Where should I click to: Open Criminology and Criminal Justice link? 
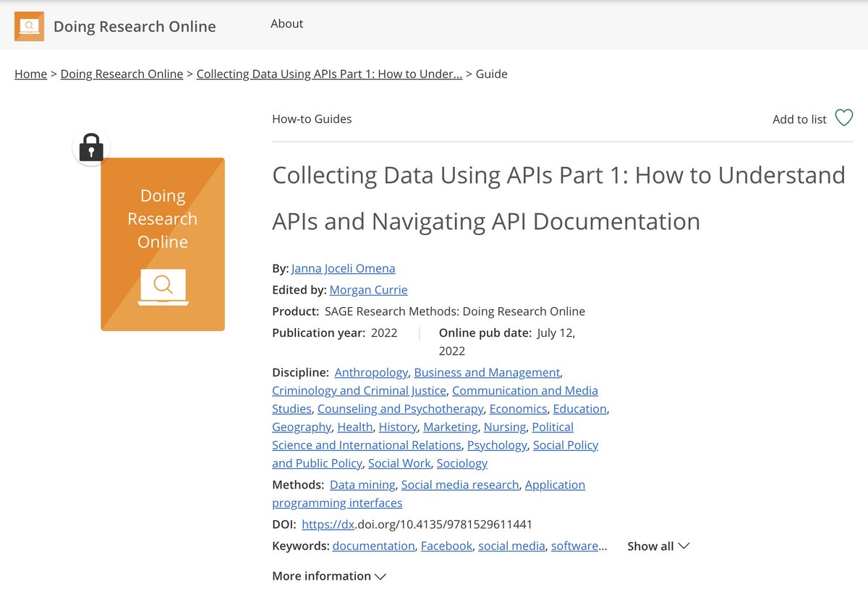tap(359, 390)
